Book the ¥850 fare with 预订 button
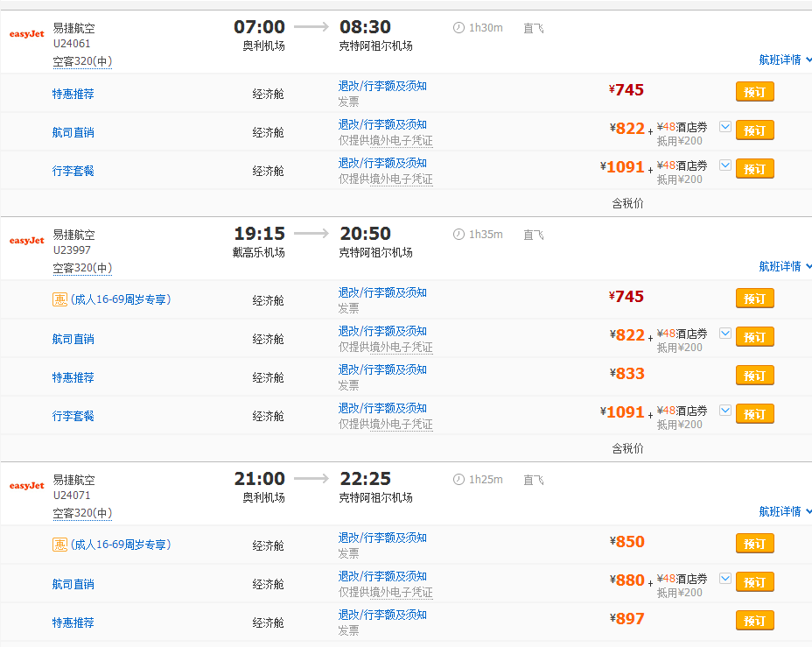This screenshot has width=812, height=647. point(754,544)
